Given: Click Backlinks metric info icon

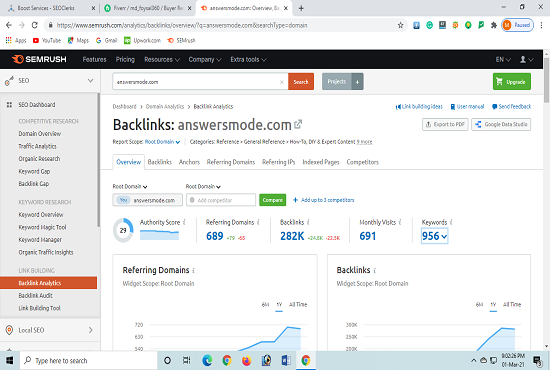Looking at the screenshot, I should (x=308, y=222).
